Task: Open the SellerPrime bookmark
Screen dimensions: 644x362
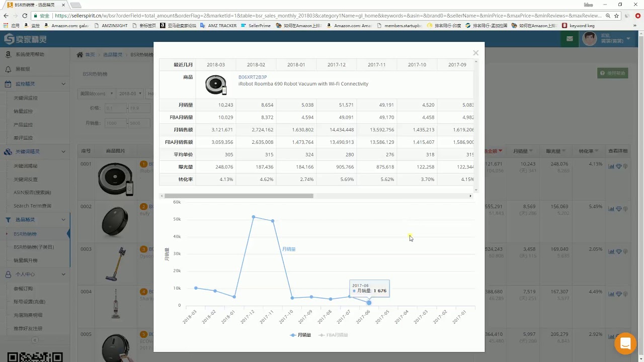Action: tap(256, 26)
